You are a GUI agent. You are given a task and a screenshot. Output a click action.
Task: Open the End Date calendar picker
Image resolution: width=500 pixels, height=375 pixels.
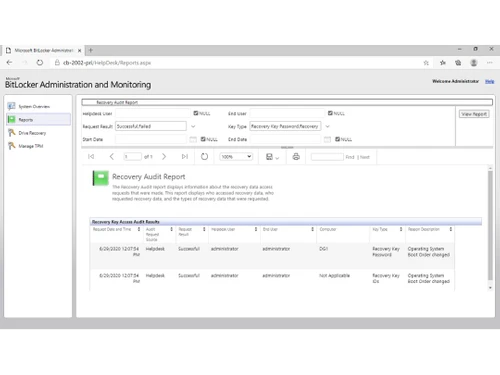pos(328,139)
